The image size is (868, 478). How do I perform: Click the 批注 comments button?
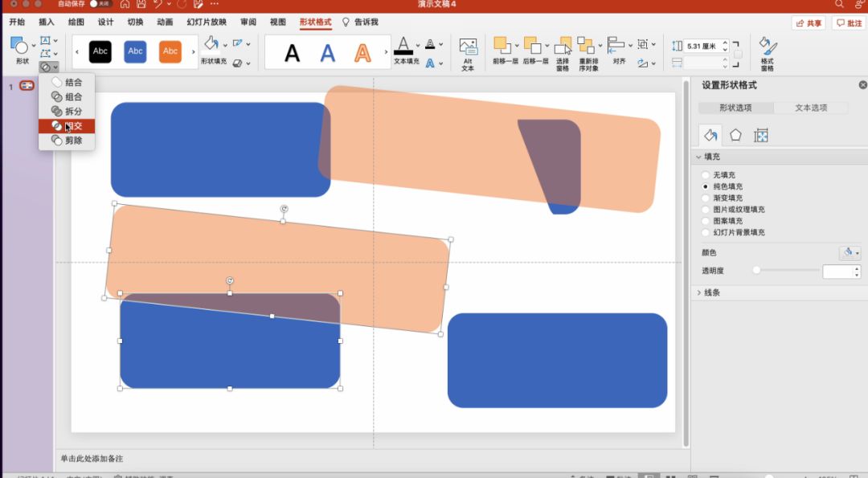pos(850,23)
